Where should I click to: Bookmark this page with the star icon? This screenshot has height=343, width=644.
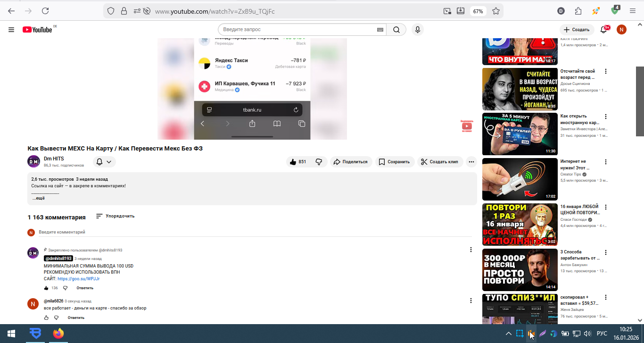click(x=496, y=11)
